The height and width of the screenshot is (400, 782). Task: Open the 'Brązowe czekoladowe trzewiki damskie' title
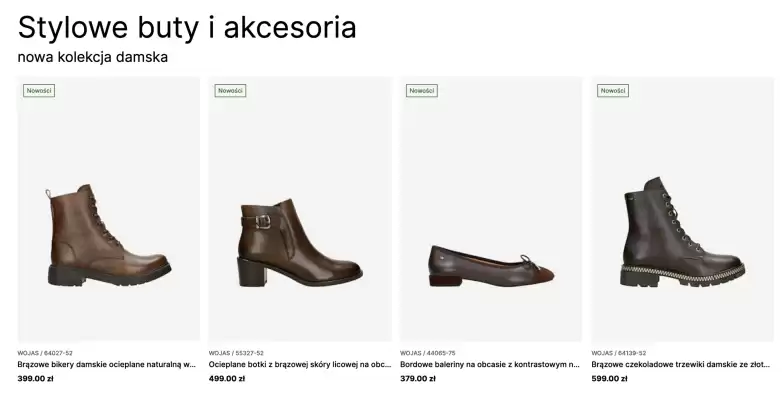pyautogui.click(x=681, y=365)
